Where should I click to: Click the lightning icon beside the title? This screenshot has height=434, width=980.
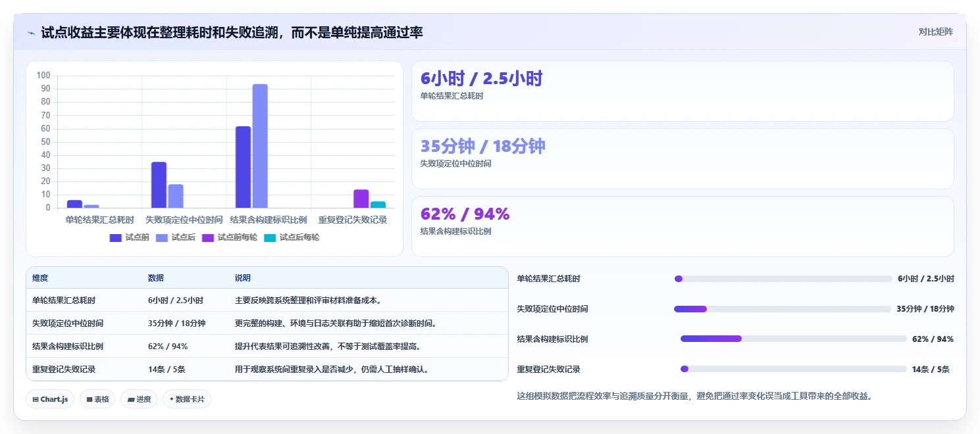point(32,32)
